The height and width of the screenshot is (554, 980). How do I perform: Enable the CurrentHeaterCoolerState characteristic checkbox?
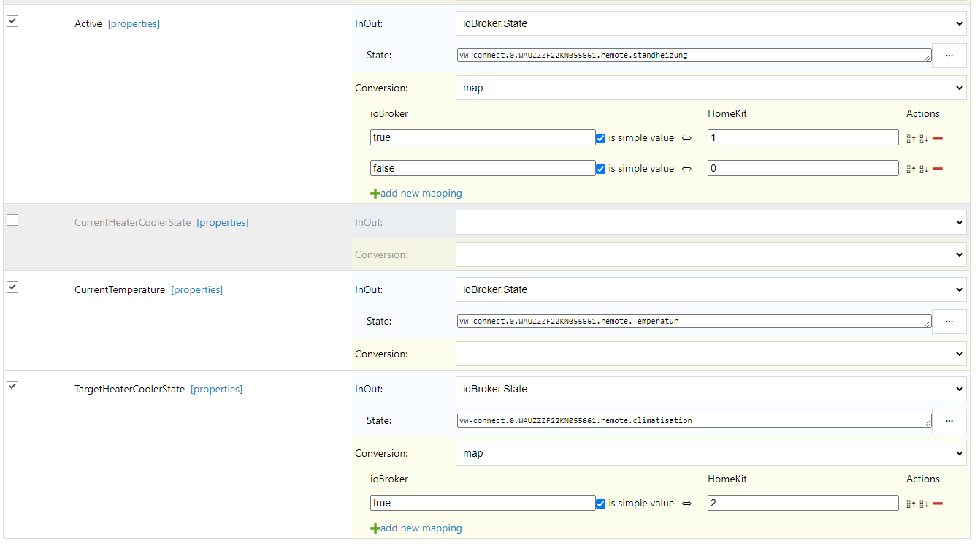click(12, 220)
